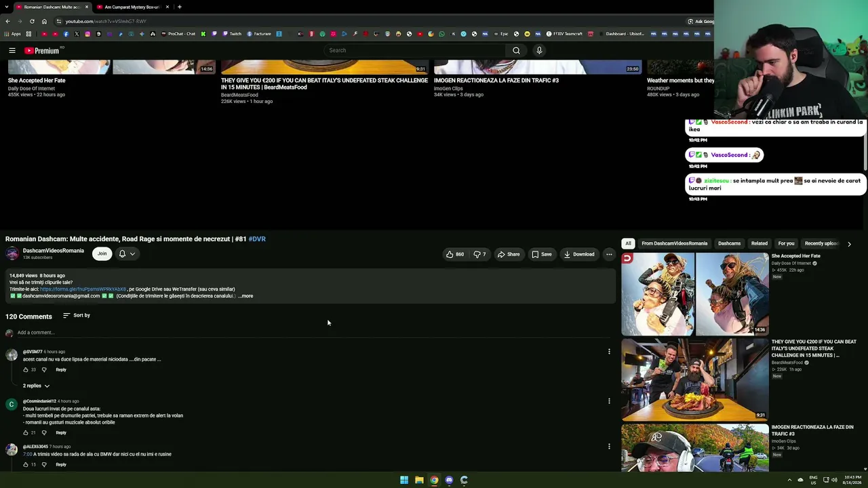The width and height of the screenshot is (868, 488).
Task: Start voice search with the microphone icon
Action: [x=539, y=50]
